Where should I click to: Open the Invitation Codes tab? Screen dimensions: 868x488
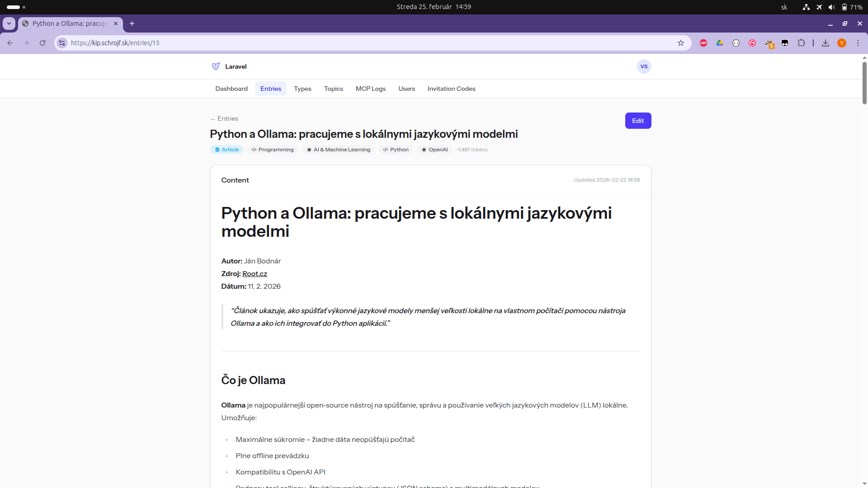coord(452,89)
